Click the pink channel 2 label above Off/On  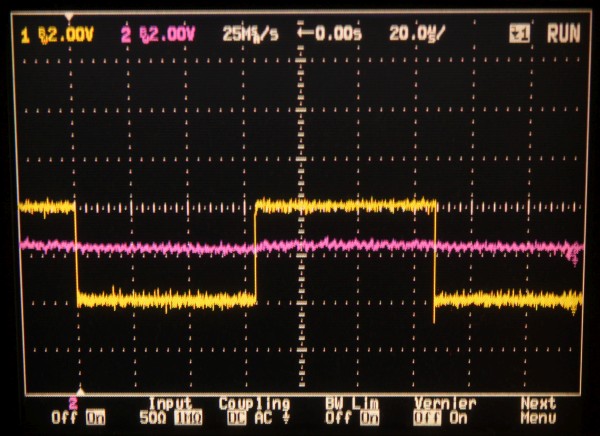(73, 403)
